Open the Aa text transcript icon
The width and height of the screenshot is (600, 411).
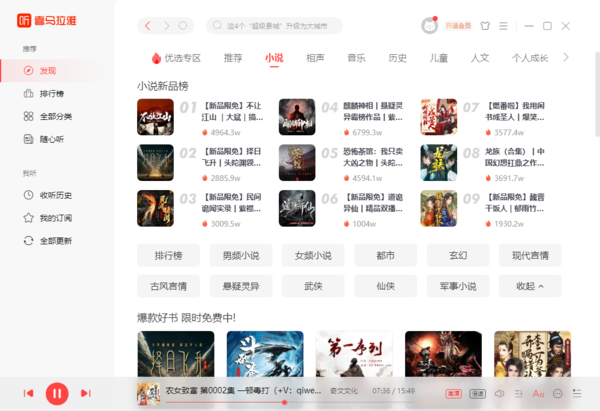coord(538,394)
